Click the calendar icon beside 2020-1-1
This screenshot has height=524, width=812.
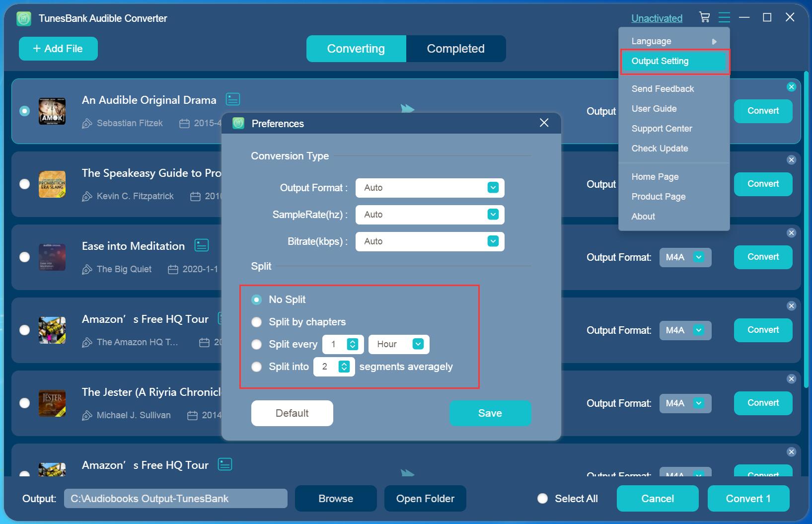173,269
